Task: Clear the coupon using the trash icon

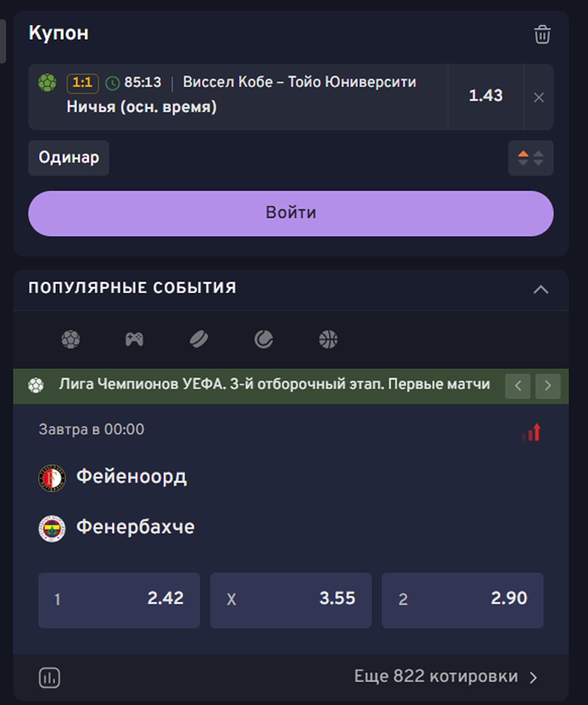Action: 542,35
